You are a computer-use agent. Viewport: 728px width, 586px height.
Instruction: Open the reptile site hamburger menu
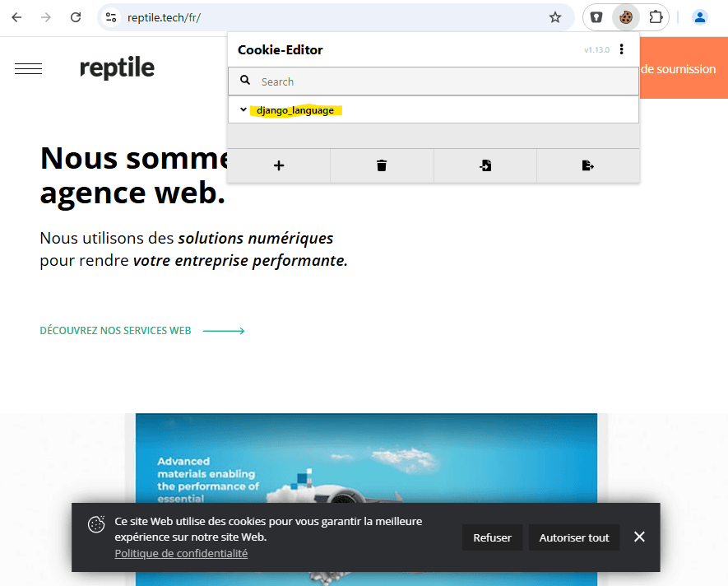point(28,69)
